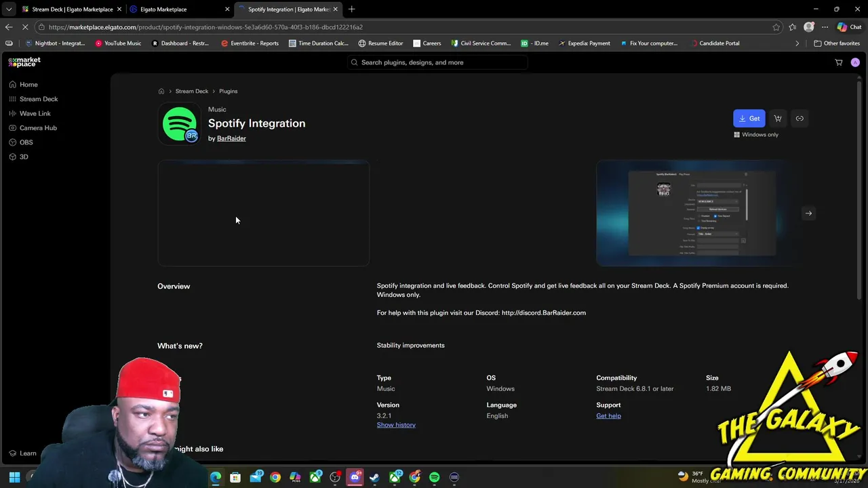868x488 pixels.
Task: Open ID.me bookmark
Action: click(535, 43)
